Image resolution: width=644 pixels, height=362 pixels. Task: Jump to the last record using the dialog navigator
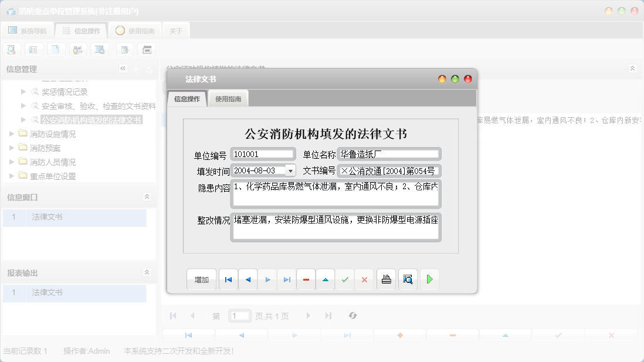click(287, 279)
